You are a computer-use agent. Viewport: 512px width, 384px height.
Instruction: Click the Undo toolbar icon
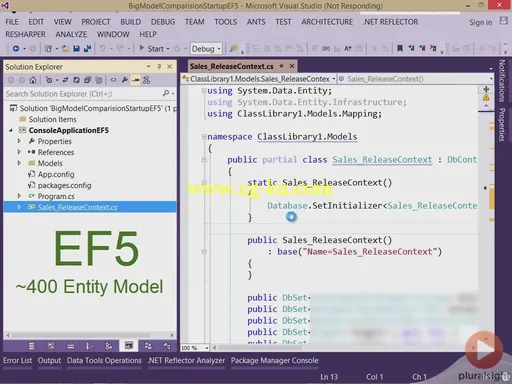pos(103,49)
